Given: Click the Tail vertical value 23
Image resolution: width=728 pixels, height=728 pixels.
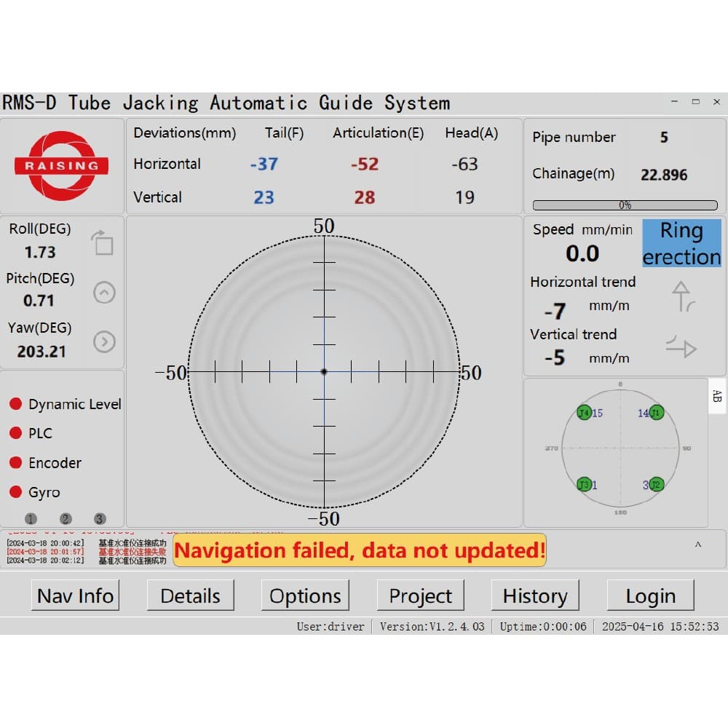Looking at the screenshot, I should [264, 197].
